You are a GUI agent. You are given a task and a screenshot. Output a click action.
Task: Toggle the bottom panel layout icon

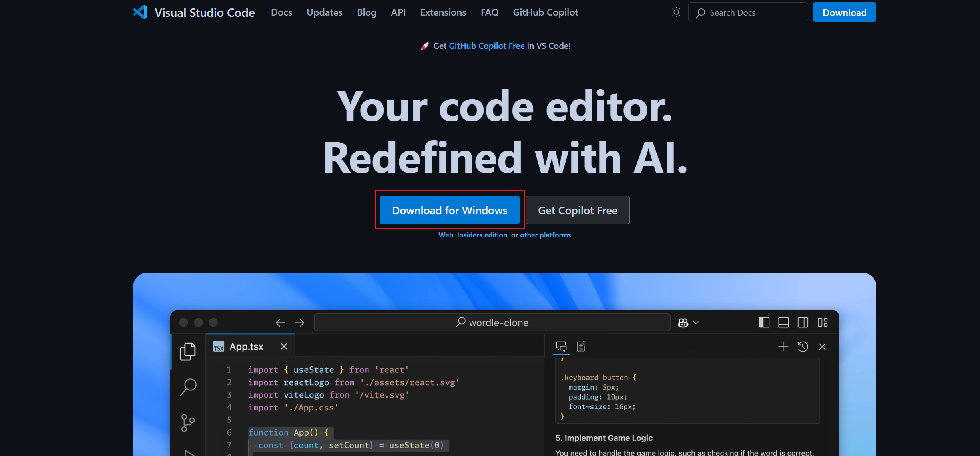(x=783, y=323)
